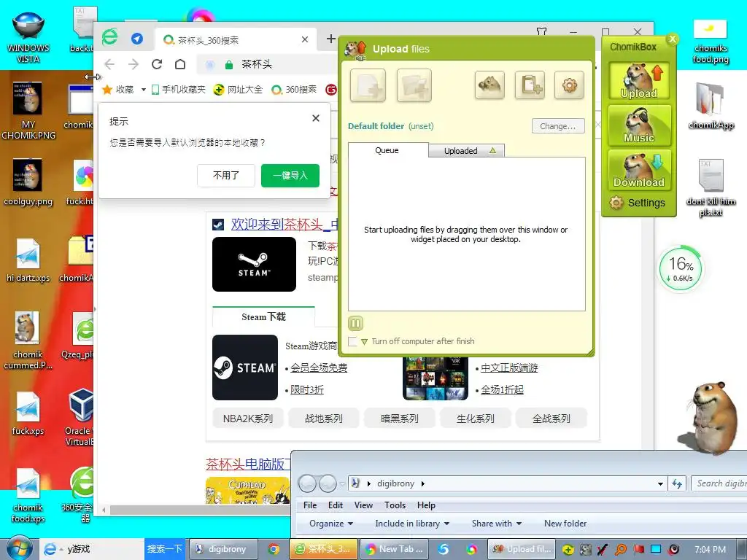Open 网址大全 bookmark
The width and height of the screenshot is (747, 560).
pos(239,90)
